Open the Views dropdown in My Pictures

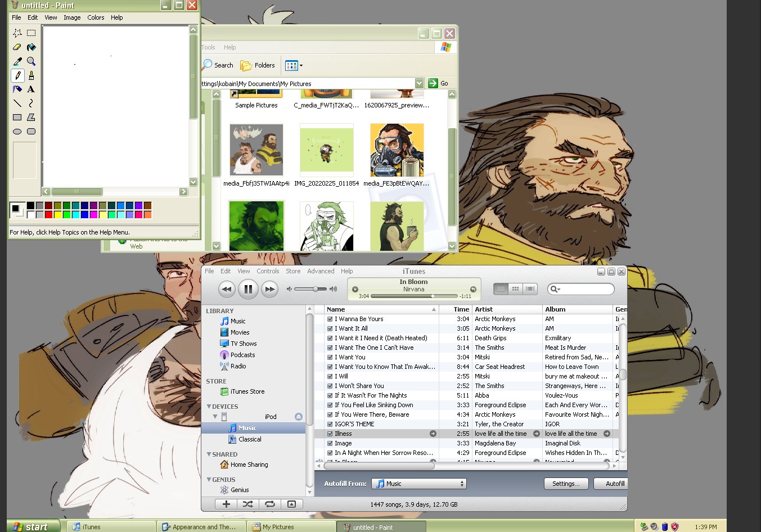294,65
